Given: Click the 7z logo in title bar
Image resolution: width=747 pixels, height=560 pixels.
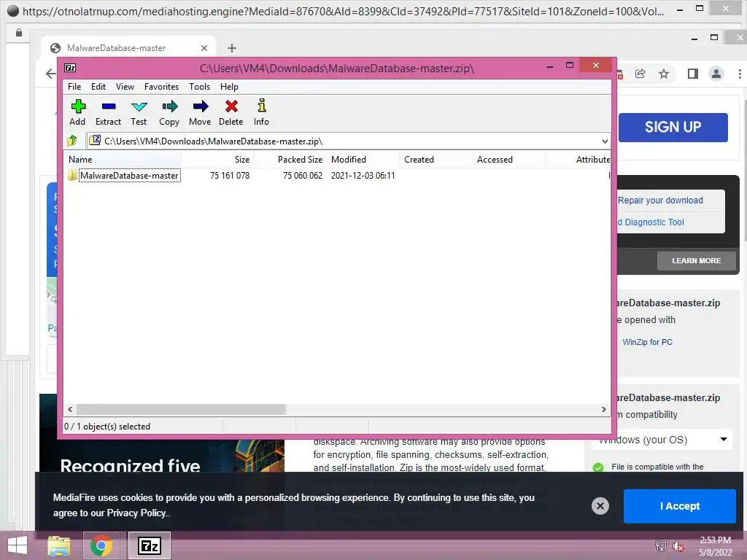Looking at the screenshot, I should pos(70,68).
